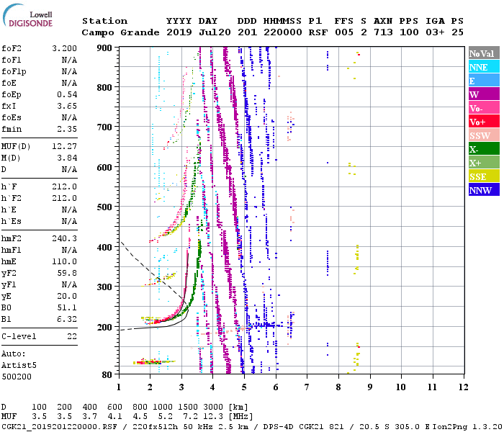Click the yE value 20.0

67,296
